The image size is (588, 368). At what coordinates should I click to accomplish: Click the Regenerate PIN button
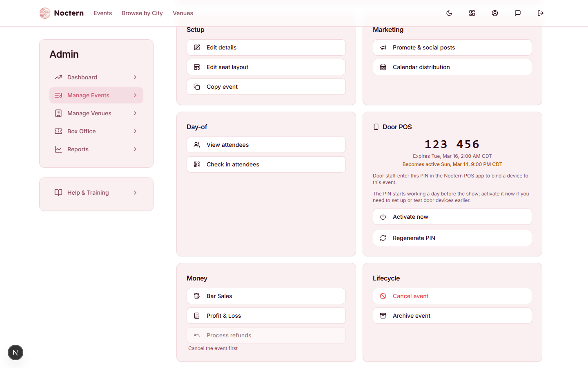pos(452,238)
